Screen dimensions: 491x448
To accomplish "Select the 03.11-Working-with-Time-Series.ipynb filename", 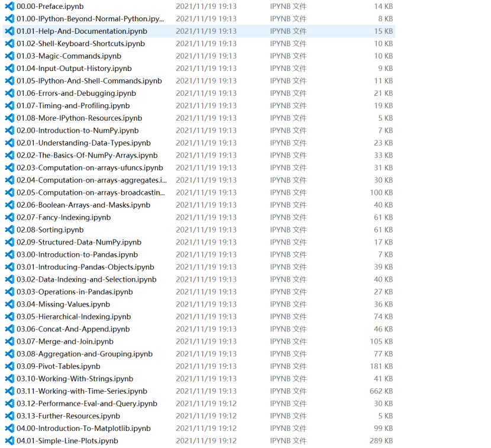I will 82,391.
